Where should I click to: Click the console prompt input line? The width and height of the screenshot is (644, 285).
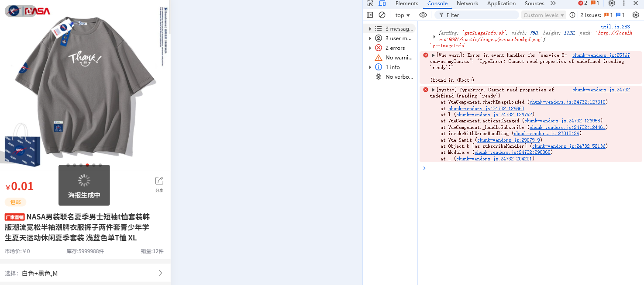(x=533, y=168)
